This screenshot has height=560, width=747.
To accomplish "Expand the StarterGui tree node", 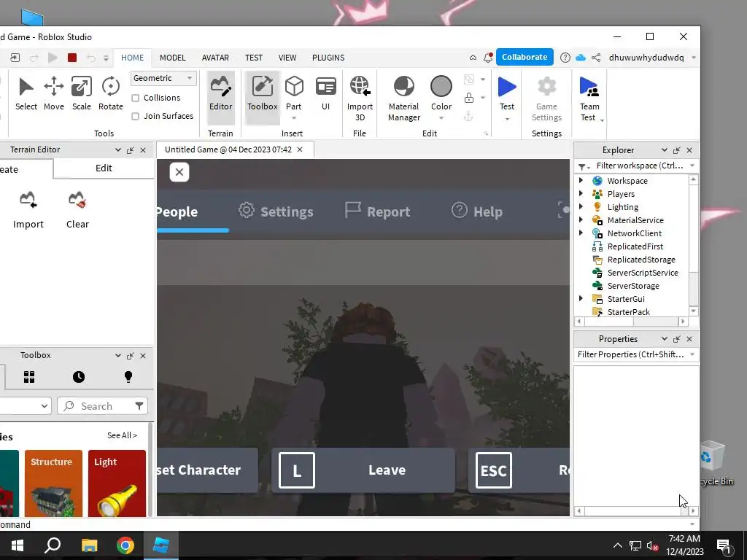I will coord(581,298).
